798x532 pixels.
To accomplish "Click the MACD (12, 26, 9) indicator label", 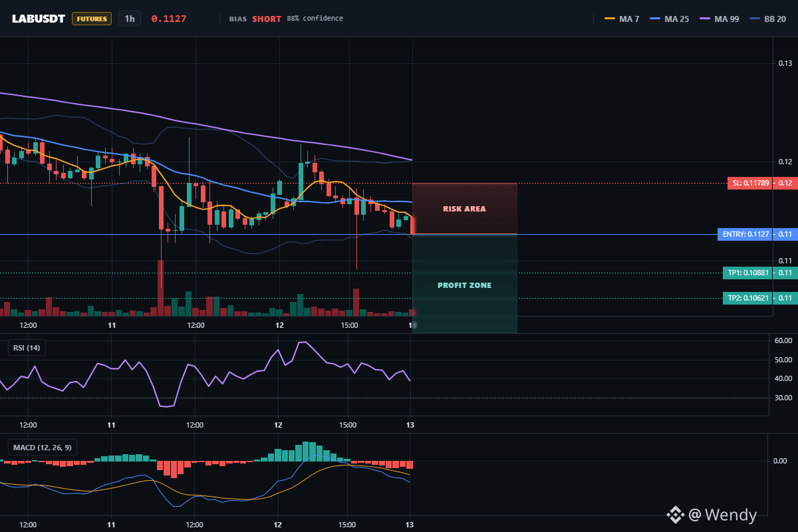I will pyautogui.click(x=43, y=448).
